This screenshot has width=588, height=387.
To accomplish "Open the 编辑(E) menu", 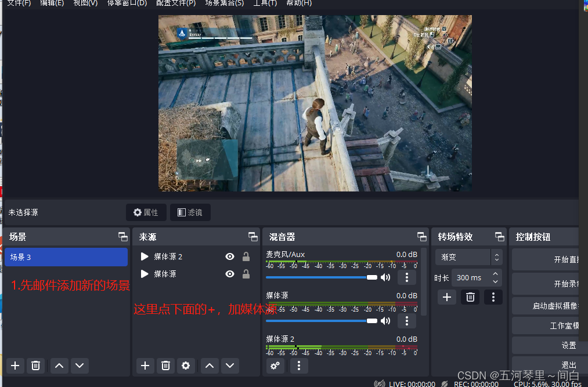I will pos(52,3).
